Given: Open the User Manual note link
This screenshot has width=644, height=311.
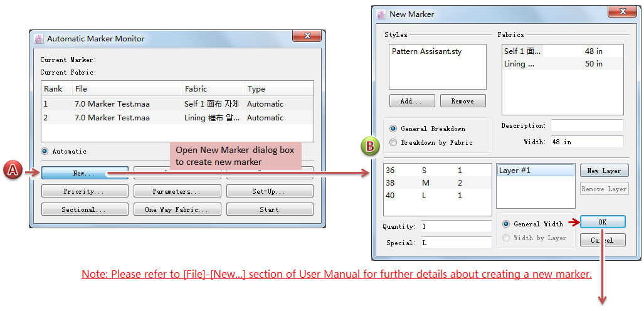Looking at the screenshot, I should click(x=336, y=275).
